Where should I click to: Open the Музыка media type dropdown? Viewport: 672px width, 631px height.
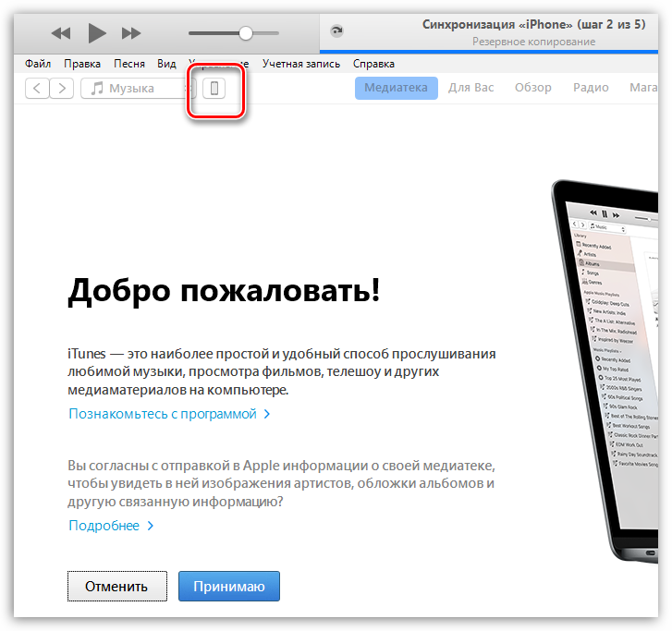[x=138, y=89]
